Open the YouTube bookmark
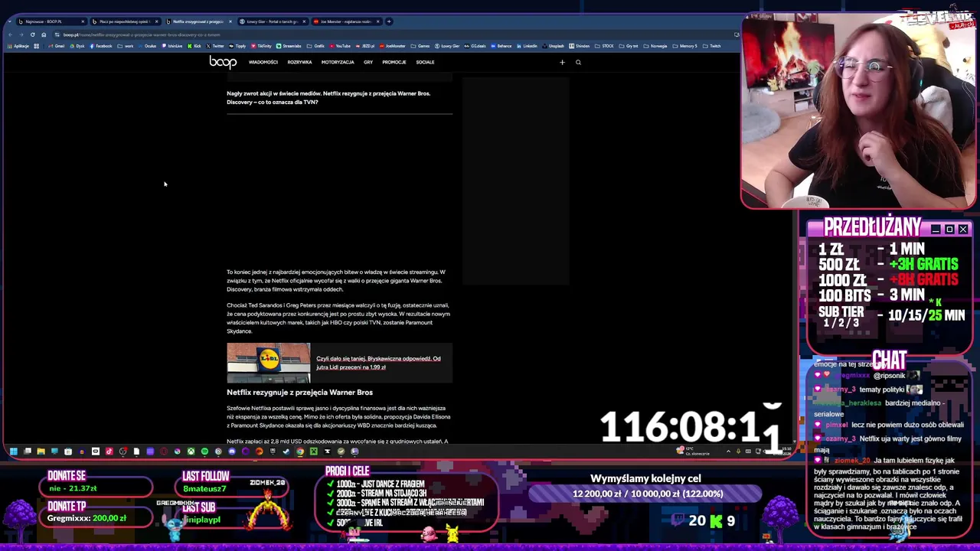The width and height of the screenshot is (980, 551). [x=340, y=46]
